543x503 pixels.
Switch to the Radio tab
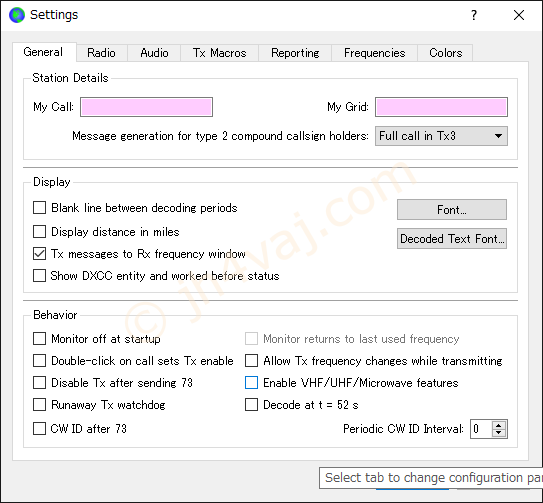coord(101,53)
